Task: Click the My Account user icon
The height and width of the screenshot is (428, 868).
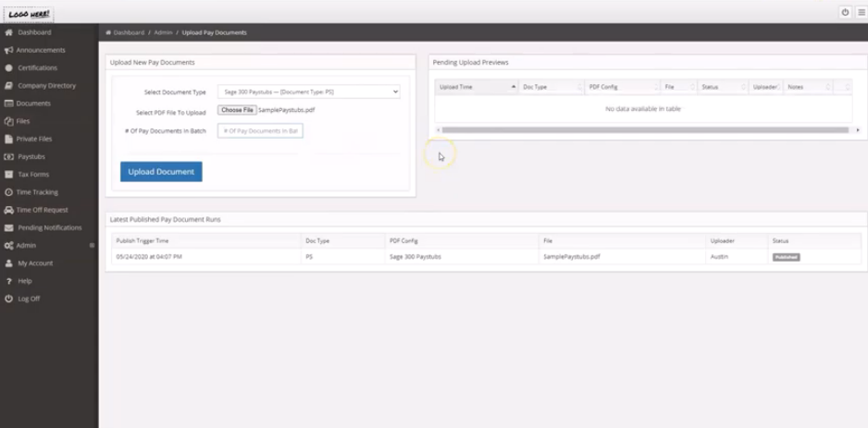Action: (8, 263)
